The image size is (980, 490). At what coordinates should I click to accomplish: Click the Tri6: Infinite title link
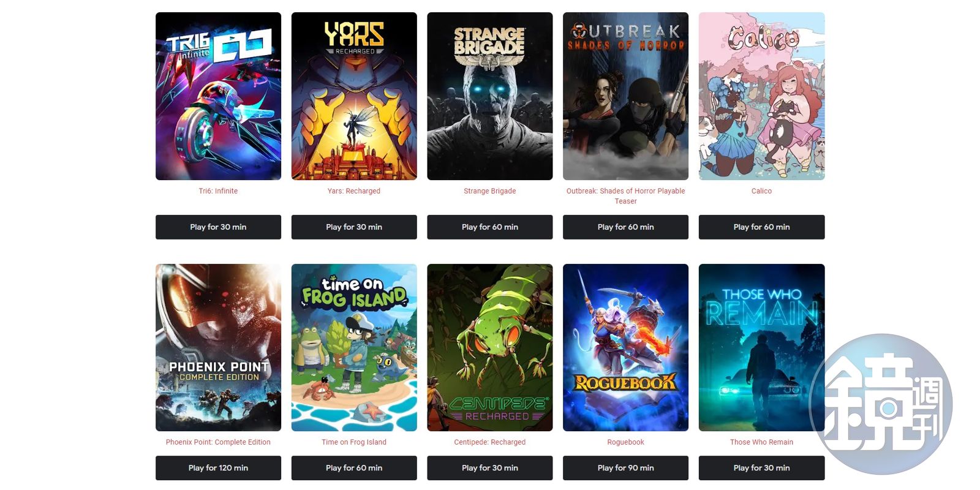point(218,191)
